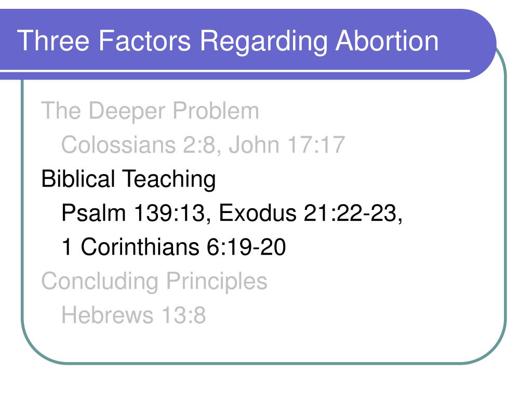Click the word 'Principles' in the gray heading
The width and height of the screenshot is (532, 399).
pos(217,282)
